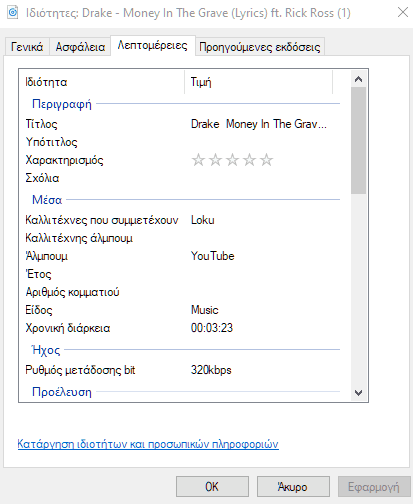The image size is (413, 504).
Task: Edit the Drake Money In The Grav title value
Action: [259, 124]
